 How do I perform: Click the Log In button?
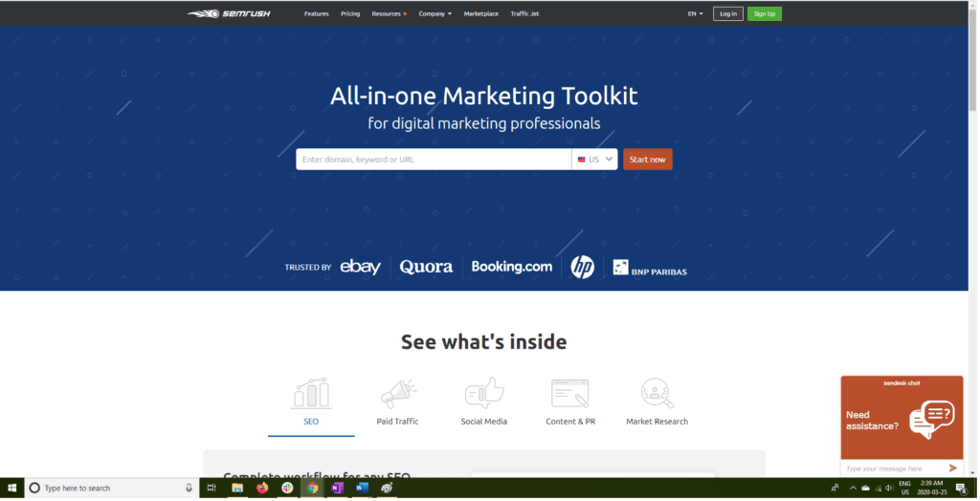click(729, 13)
